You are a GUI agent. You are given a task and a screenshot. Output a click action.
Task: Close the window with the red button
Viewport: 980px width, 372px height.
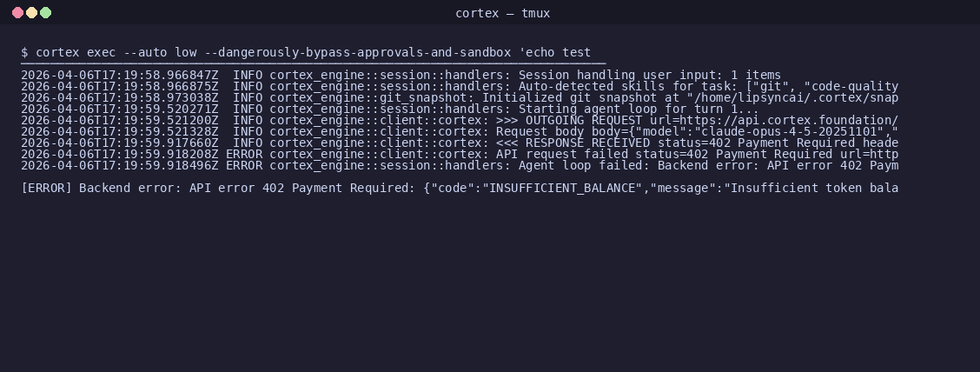pos(17,12)
